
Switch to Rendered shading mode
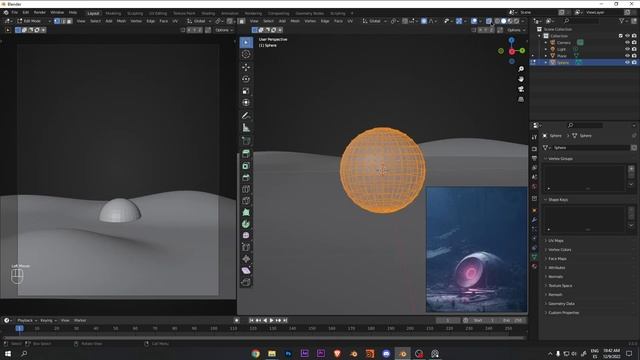click(516, 21)
